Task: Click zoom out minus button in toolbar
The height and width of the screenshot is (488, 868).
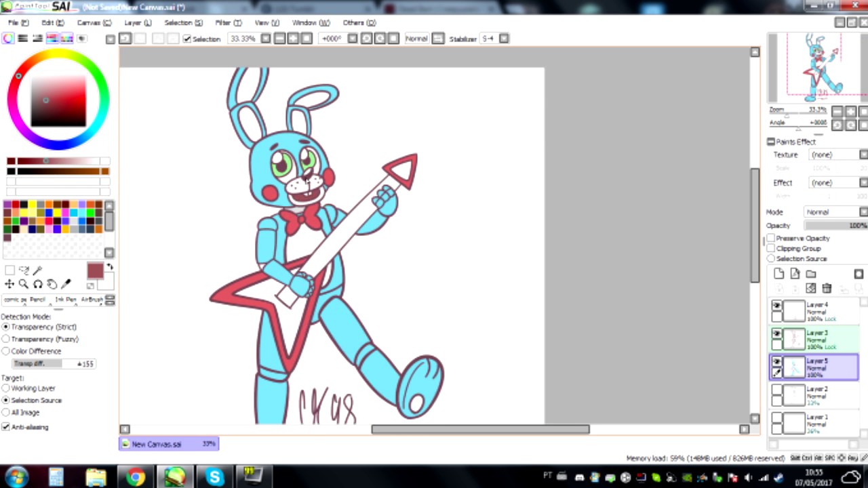Action: 279,39
